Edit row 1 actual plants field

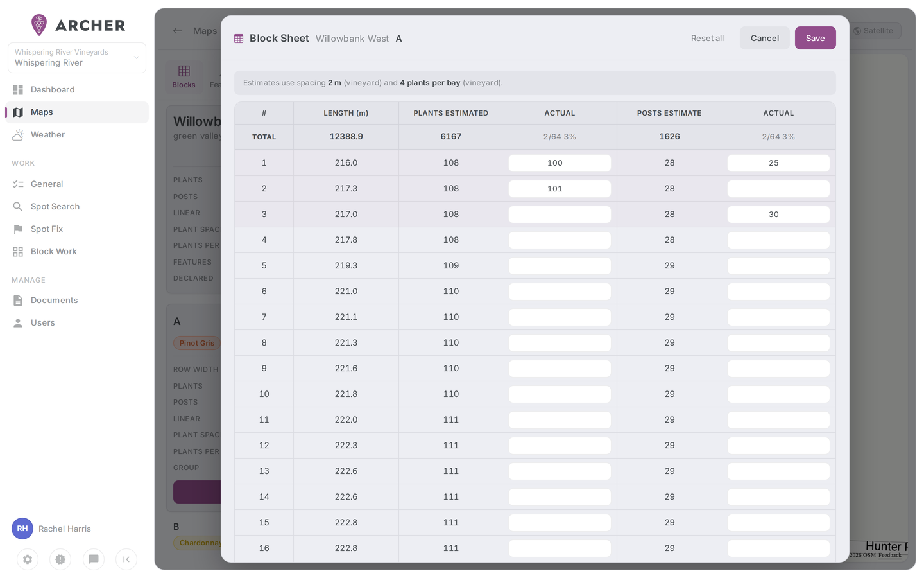point(560,163)
